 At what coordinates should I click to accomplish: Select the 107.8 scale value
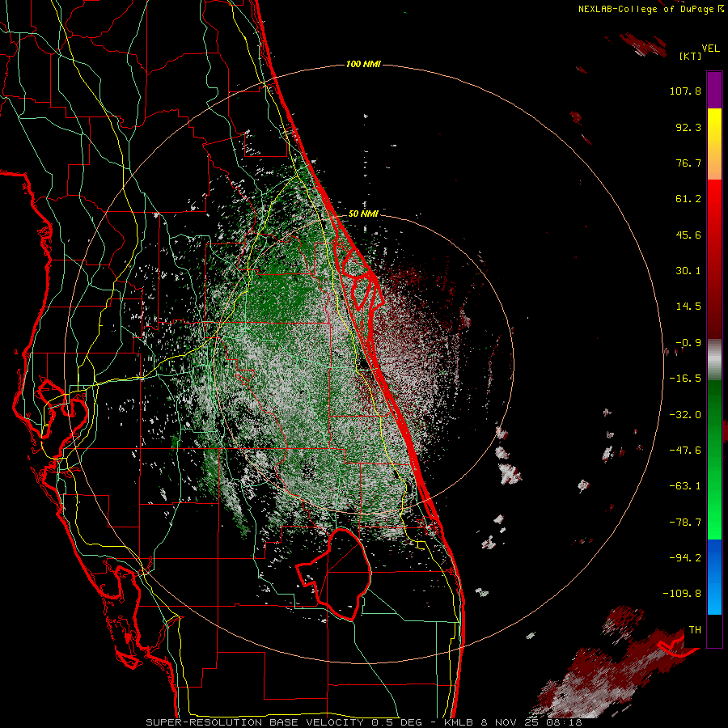tap(685, 91)
